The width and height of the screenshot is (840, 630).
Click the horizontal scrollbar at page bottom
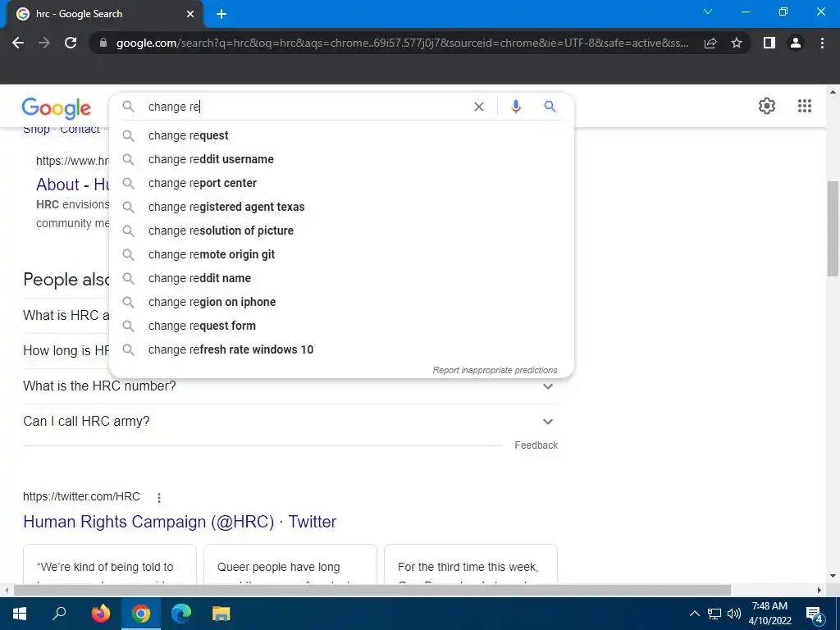pyautogui.click(x=372, y=590)
